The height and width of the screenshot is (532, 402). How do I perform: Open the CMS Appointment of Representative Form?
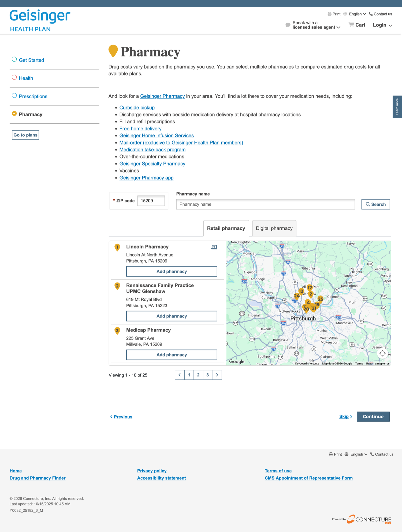tap(308, 478)
